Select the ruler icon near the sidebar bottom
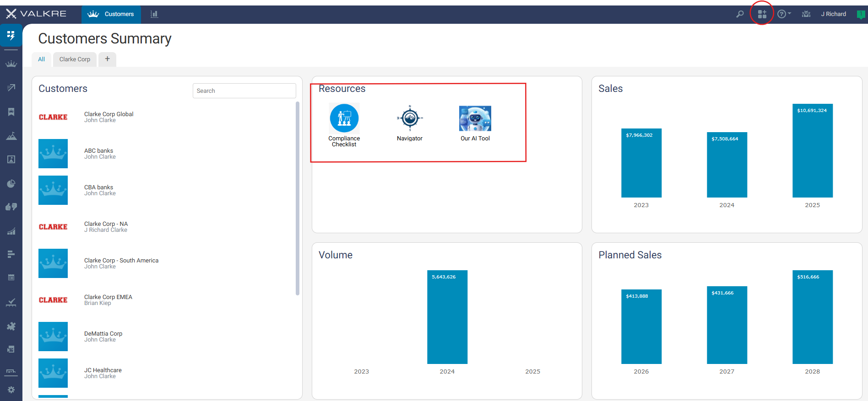This screenshot has width=868, height=401. (11, 372)
